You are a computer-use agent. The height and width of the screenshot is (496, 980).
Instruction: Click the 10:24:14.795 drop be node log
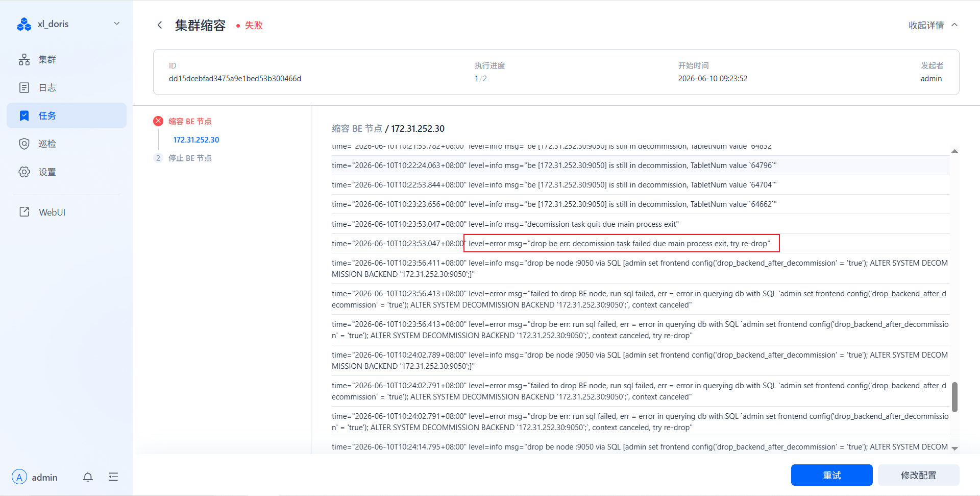click(x=641, y=447)
